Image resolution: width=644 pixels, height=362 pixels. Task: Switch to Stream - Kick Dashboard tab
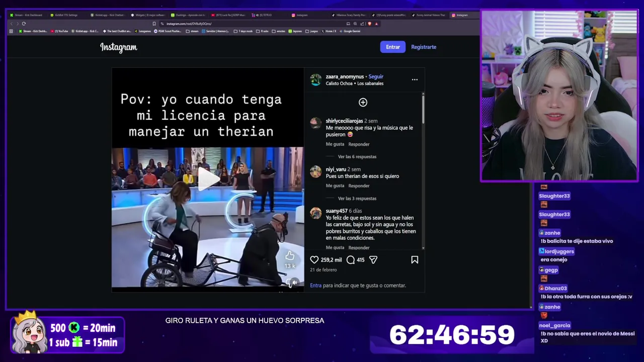(26, 15)
